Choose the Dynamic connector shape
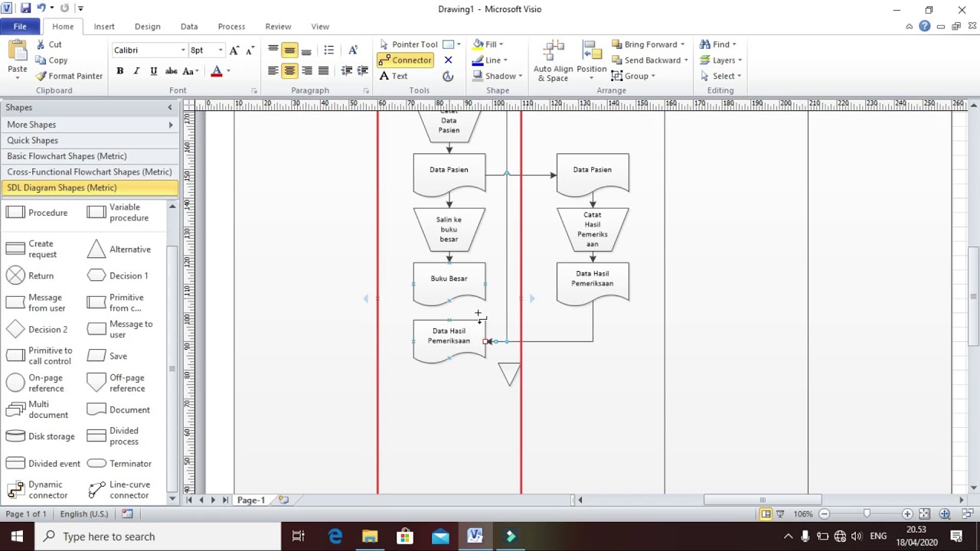Screen dimensions: 980x551 pyautogui.click(x=38, y=490)
